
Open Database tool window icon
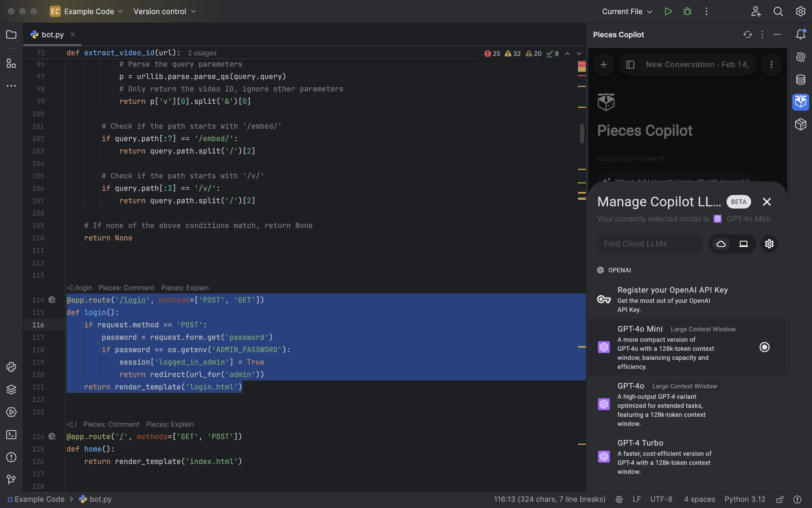(801, 79)
